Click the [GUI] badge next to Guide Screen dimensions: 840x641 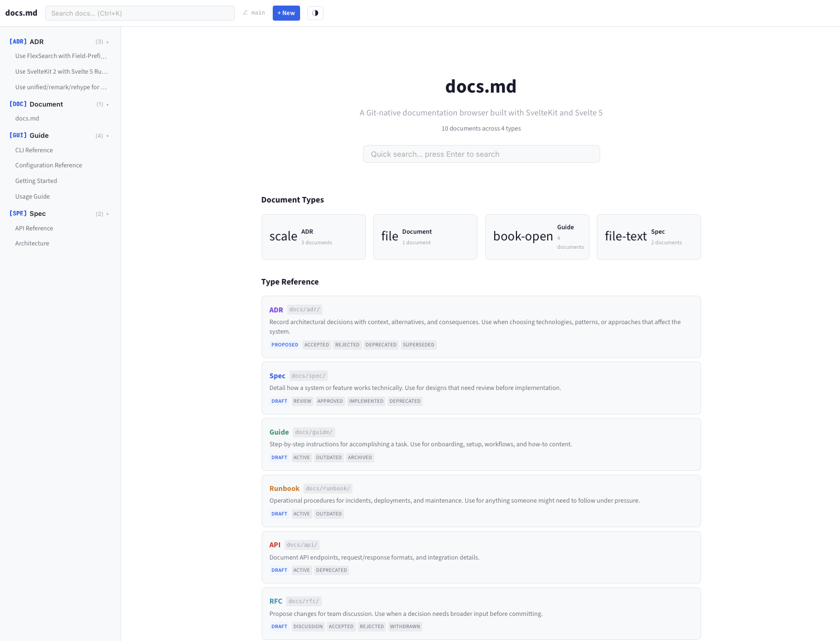[17, 135]
